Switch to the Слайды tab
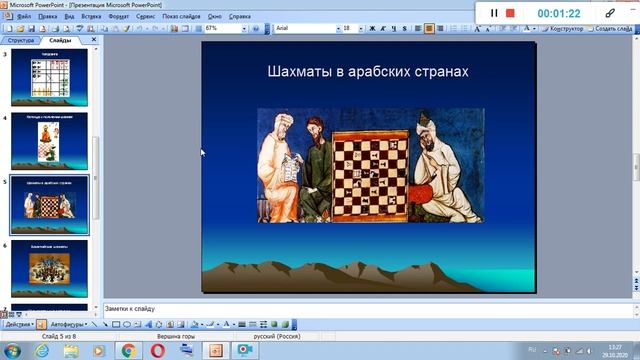The image size is (640, 360). point(60,40)
